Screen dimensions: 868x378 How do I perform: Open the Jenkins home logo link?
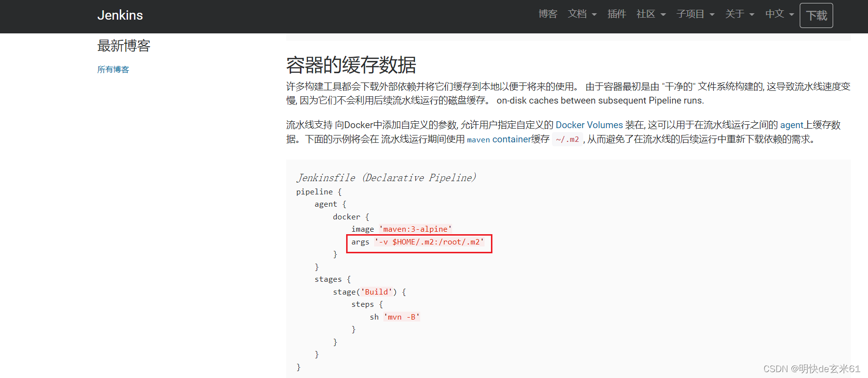point(120,15)
